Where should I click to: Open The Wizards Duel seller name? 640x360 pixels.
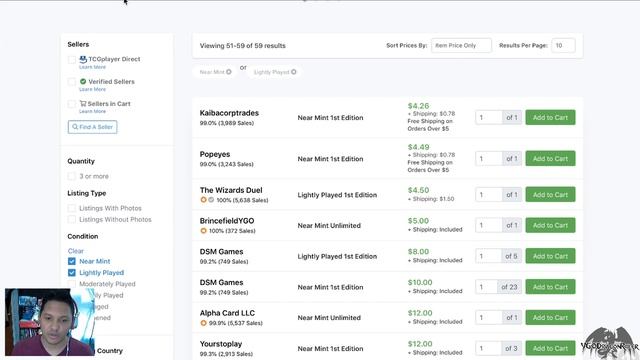pos(231,190)
